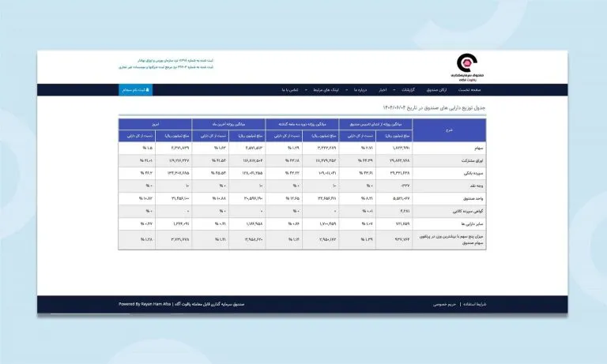Click the Yaghoot Agah fund logo
This screenshot has width=607, height=364.
click(x=467, y=67)
